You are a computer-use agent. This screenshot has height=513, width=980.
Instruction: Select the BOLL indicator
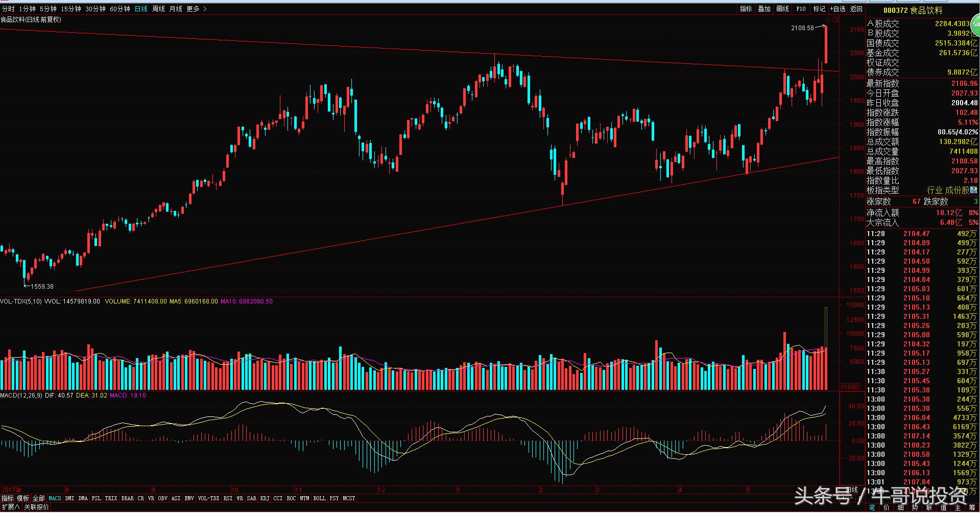point(320,498)
